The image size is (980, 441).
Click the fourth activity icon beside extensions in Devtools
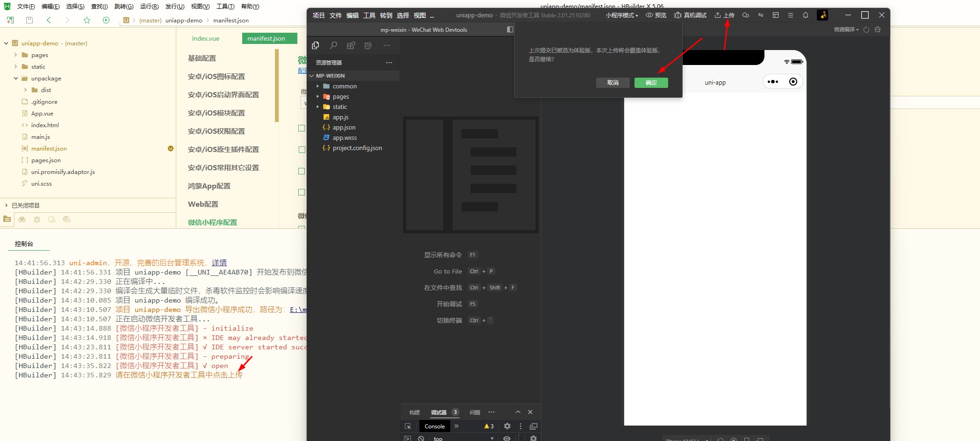pyautogui.click(x=368, y=45)
